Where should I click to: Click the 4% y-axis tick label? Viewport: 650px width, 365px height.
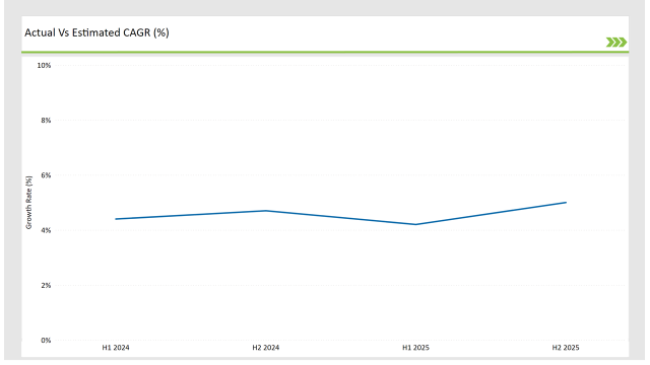[x=46, y=230]
